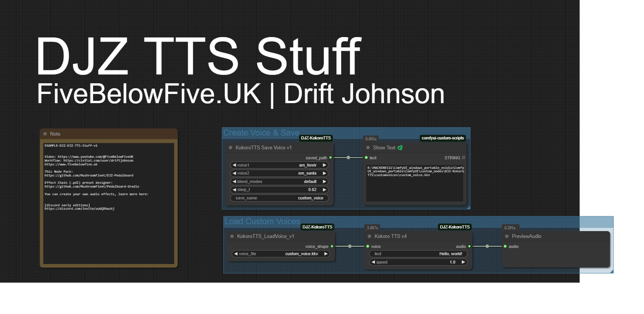Step blend_modes forward with right arrow
Screen dimensions: 644x314
coord(324,181)
